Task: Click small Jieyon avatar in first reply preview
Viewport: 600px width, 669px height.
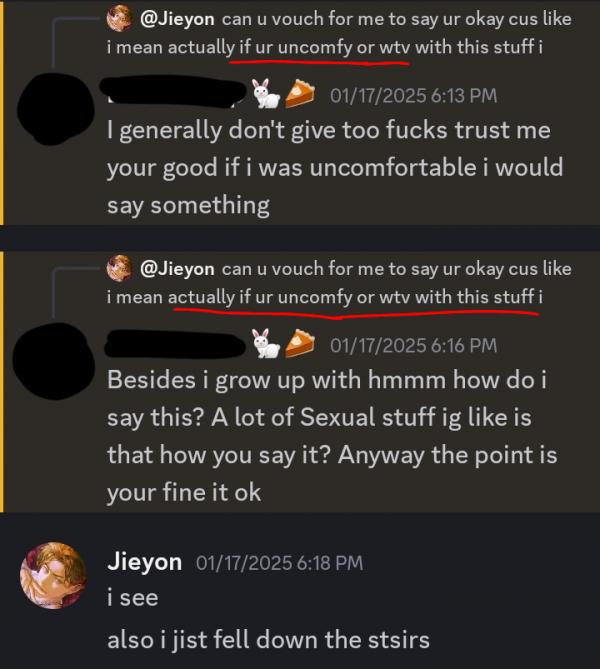Action: [x=119, y=18]
